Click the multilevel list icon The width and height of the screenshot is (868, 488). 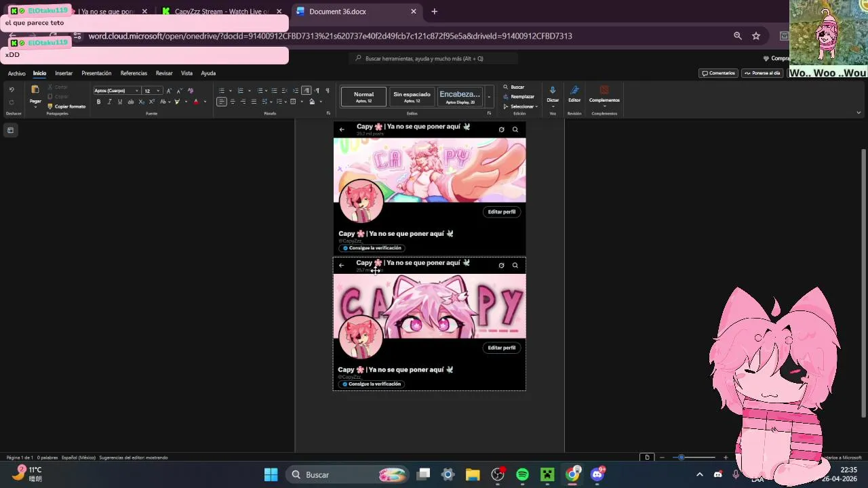pos(260,91)
